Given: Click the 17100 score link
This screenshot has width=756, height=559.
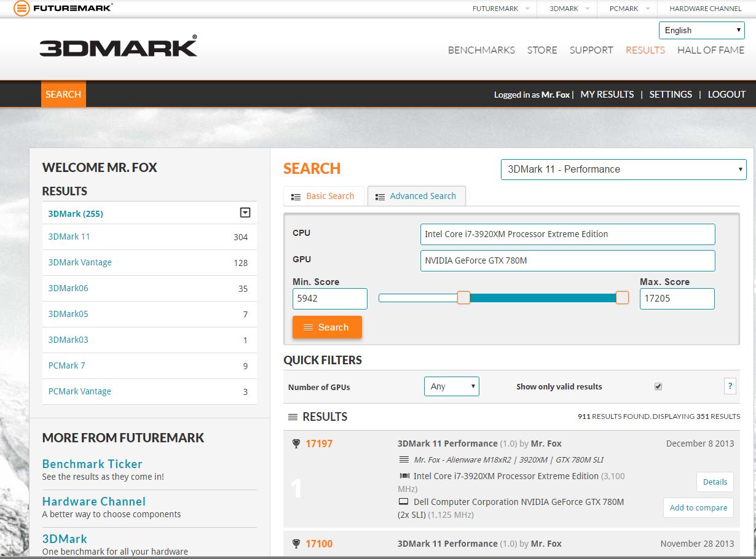Looking at the screenshot, I should click(319, 544).
